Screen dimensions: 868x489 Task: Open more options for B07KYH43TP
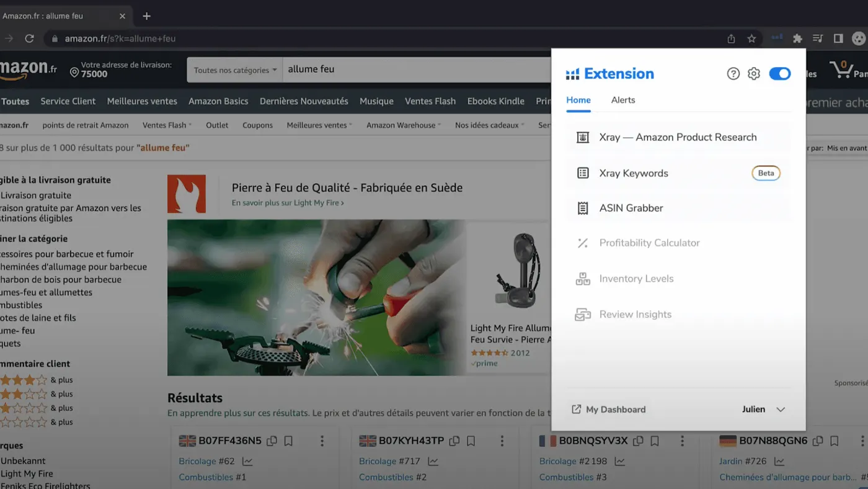click(502, 441)
